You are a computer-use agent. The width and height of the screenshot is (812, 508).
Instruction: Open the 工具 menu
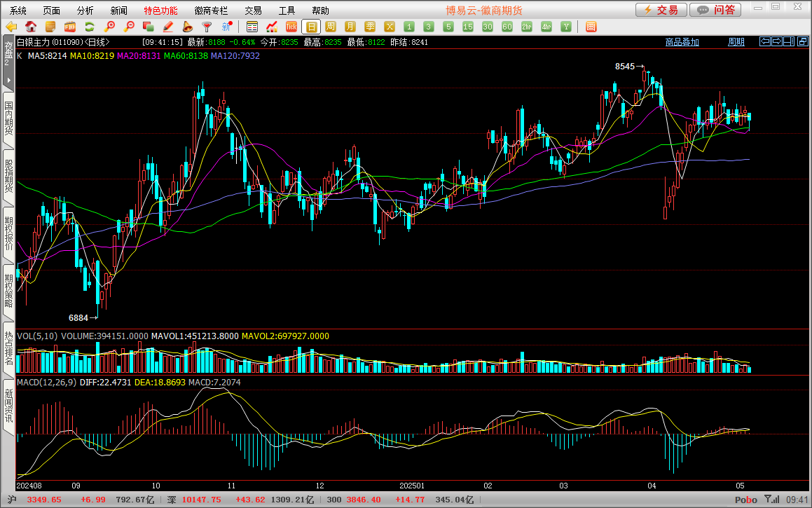[287, 11]
